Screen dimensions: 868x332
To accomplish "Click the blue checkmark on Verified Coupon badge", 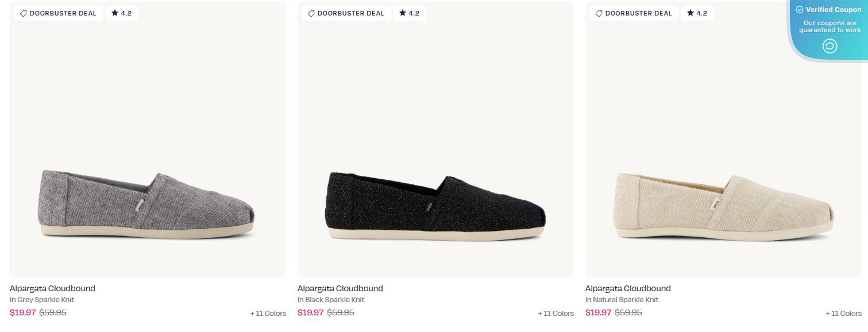I will (x=800, y=9).
